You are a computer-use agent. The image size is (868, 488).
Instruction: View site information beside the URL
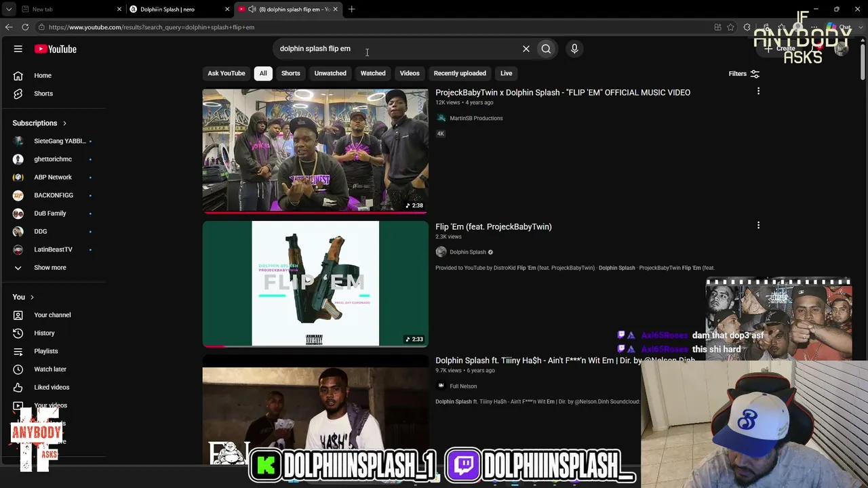point(41,27)
